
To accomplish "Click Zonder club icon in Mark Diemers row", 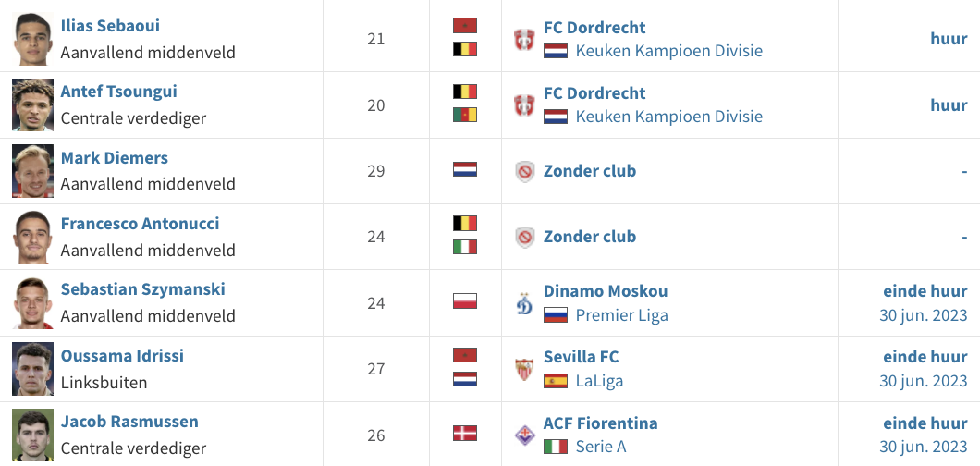I will [x=525, y=171].
